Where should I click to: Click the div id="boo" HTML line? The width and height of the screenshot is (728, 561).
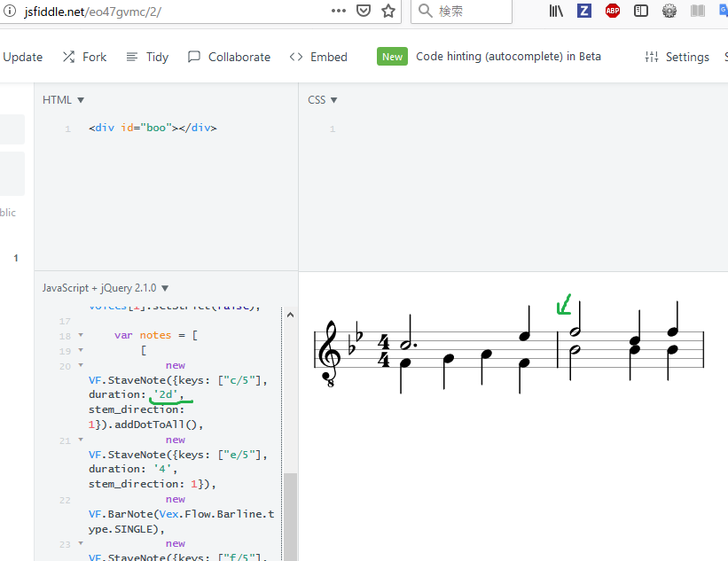coord(153,128)
